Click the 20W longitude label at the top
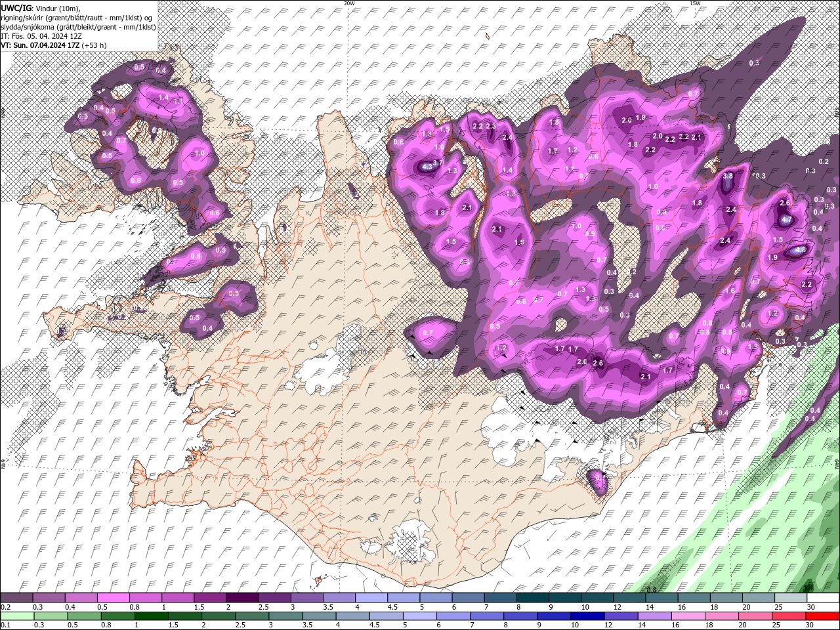Screen dimensions: 840x630 tap(349, 3)
